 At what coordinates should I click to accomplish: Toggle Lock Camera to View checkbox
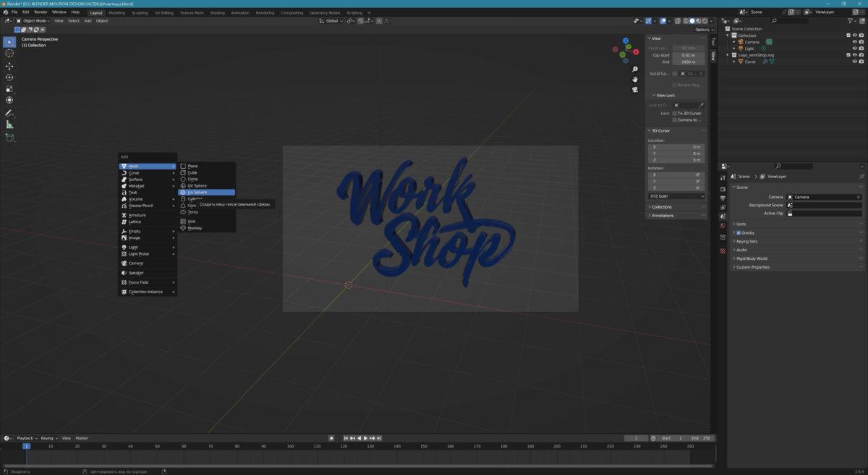click(x=675, y=120)
